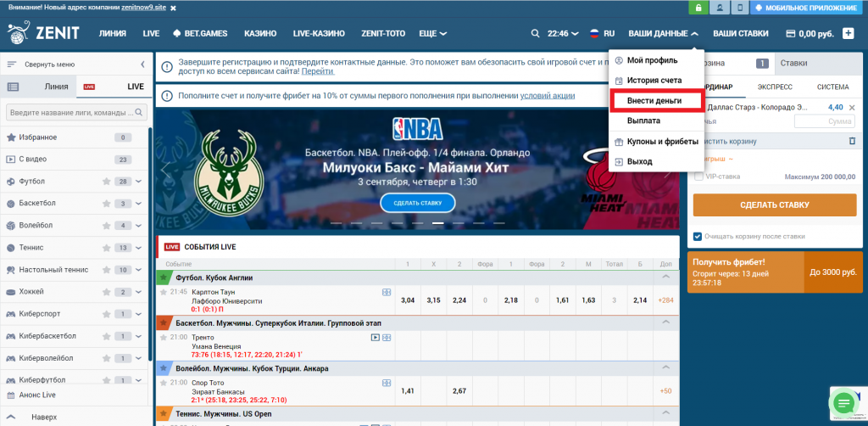
Task: Open the условий акции link
Action: point(548,96)
